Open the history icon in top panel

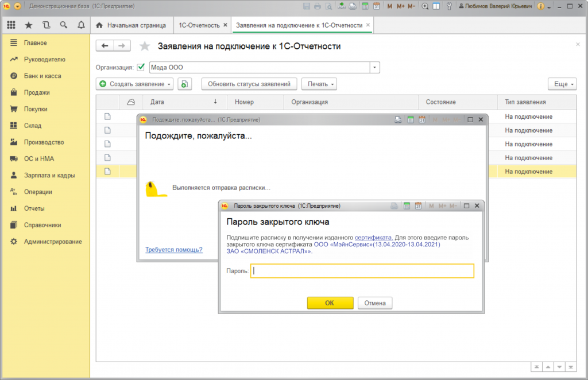(46, 25)
